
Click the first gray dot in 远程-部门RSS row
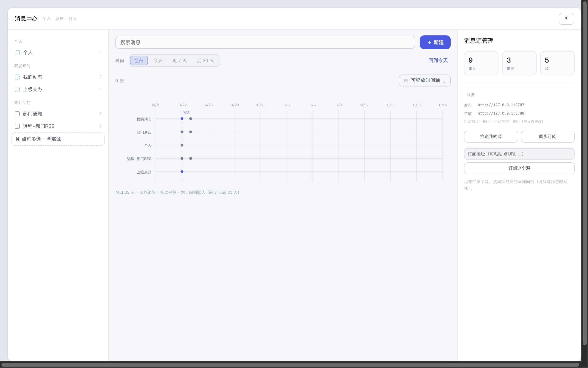click(182, 158)
